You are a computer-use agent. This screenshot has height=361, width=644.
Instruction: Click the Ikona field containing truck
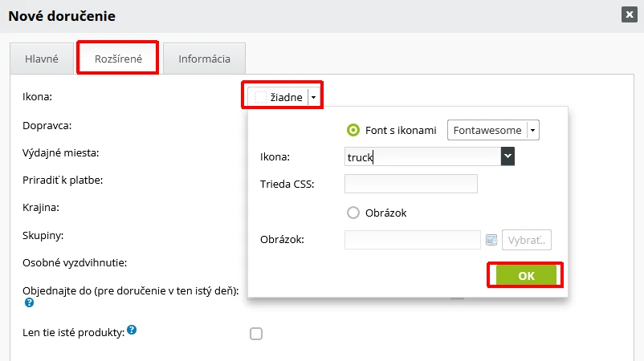422,157
